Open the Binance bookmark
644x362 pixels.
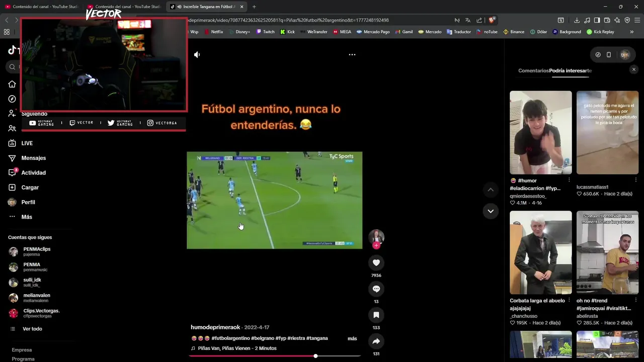coord(513,32)
